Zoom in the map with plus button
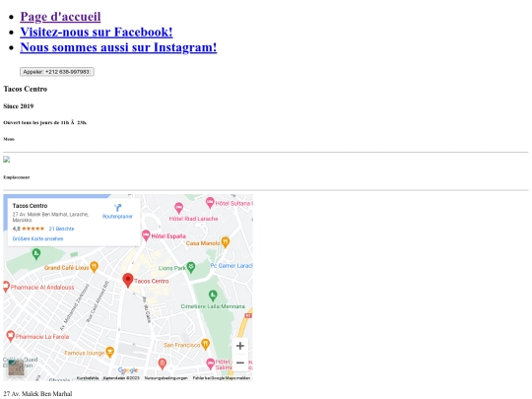 (239, 346)
